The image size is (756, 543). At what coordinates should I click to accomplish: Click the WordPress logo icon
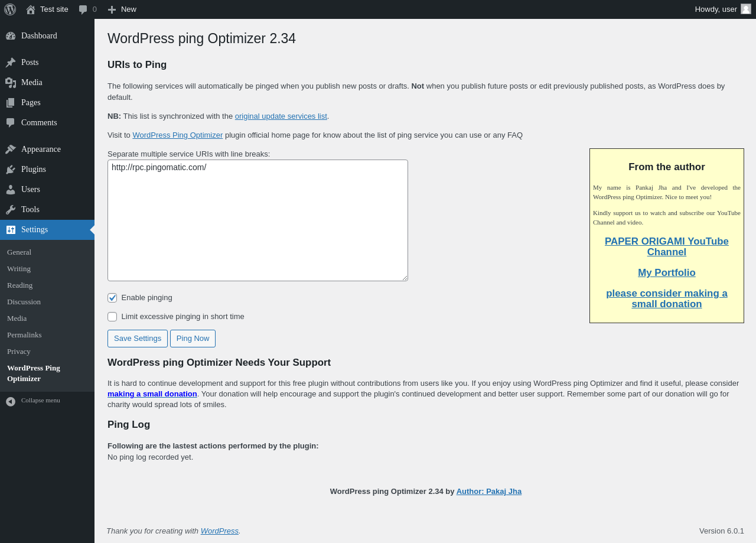point(10,9)
